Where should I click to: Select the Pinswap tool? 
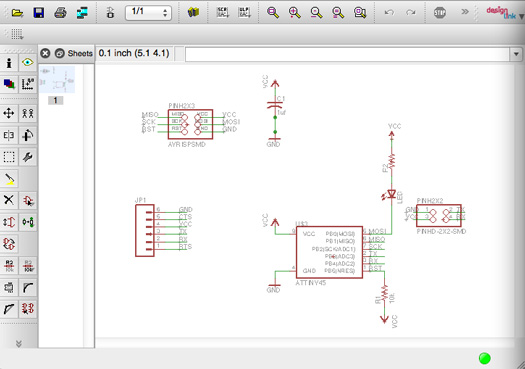pos(9,222)
